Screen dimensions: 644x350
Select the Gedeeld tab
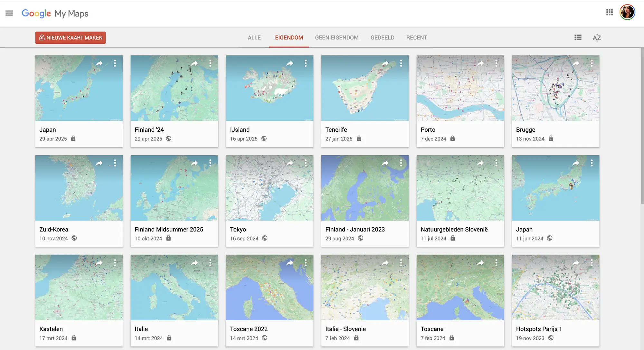tap(382, 38)
